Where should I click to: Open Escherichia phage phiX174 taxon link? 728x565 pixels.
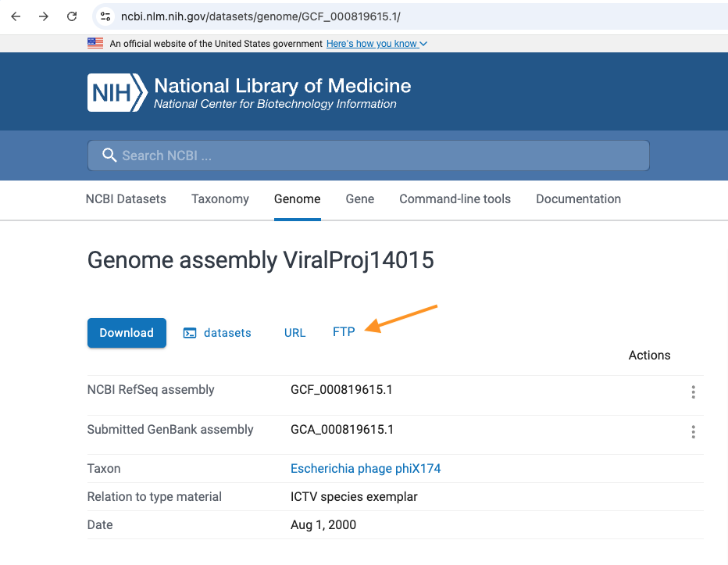[x=366, y=468]
